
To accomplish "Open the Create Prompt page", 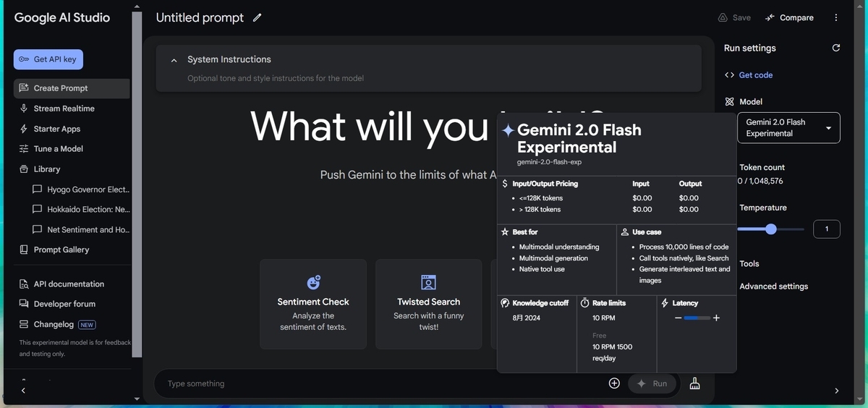I will (72, 88).
